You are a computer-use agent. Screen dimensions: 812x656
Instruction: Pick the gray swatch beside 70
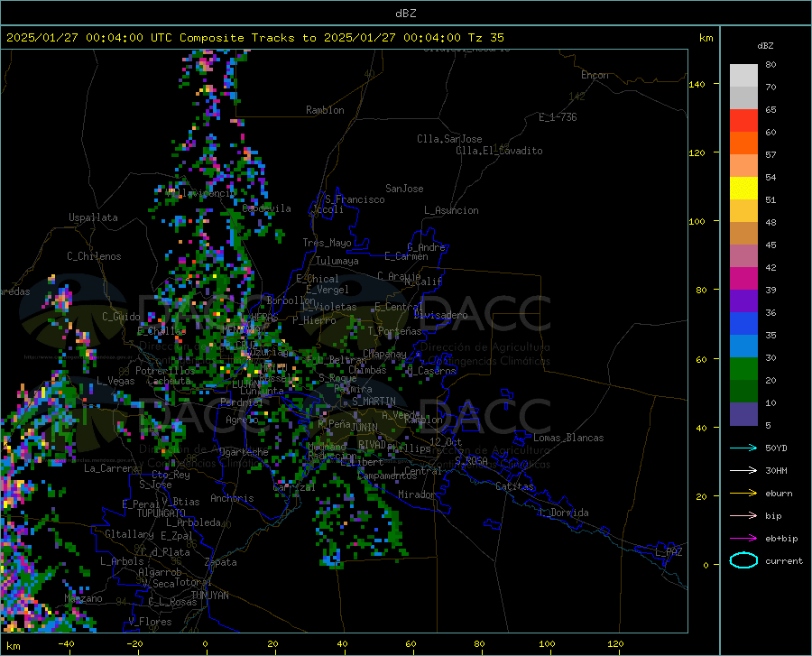[743, 97]
